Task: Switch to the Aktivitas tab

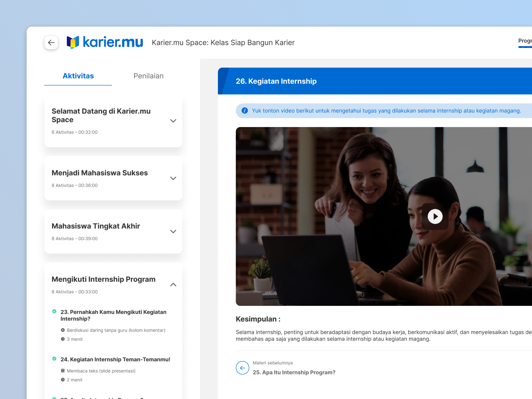Action: 78,76
